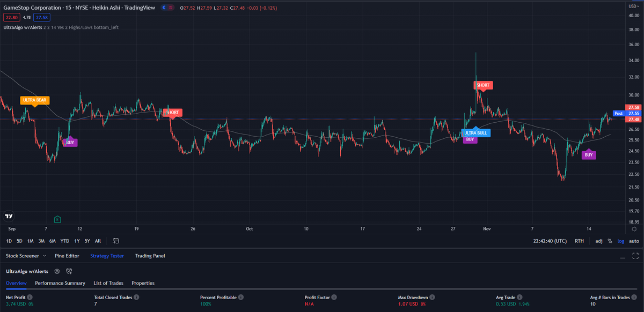The image size is (644, 312).
Task: Click the SHORT marker near the November spike
Action: coord(482,85)
